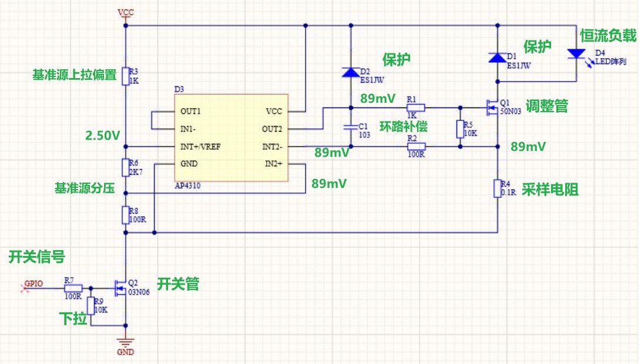This screenshot has height=364, width=641.
Task: Click the ES1JW value under D1
Action: click(519, 65)
